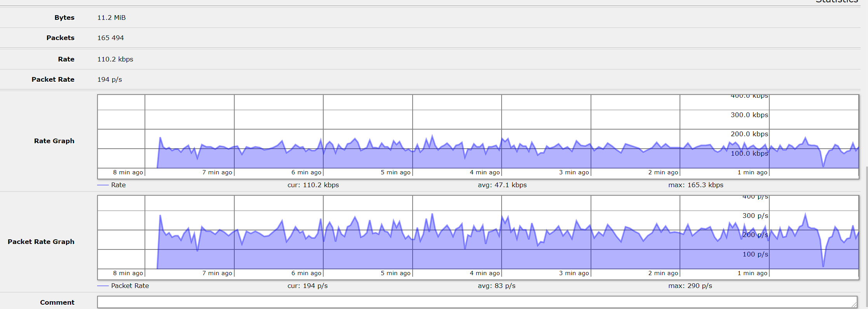Click the Packet Rate Graph label
Viewport: 868px width, 309px height.
point(41,242)
